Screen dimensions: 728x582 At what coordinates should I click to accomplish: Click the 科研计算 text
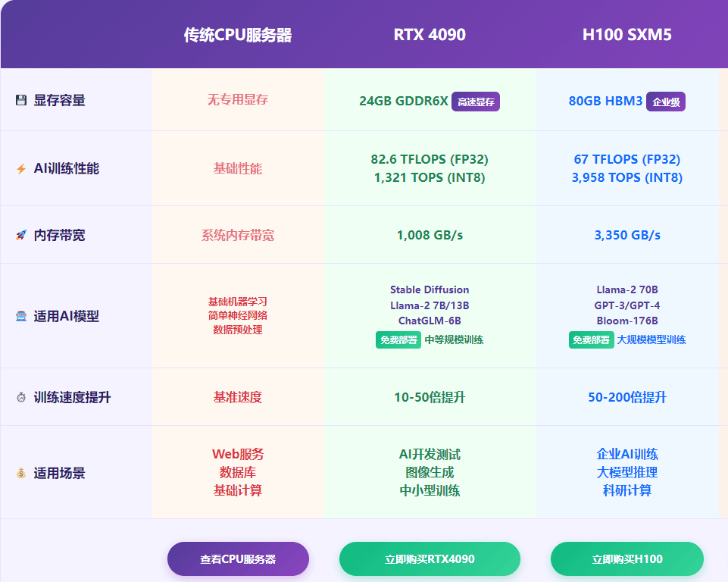click(627, 490)
